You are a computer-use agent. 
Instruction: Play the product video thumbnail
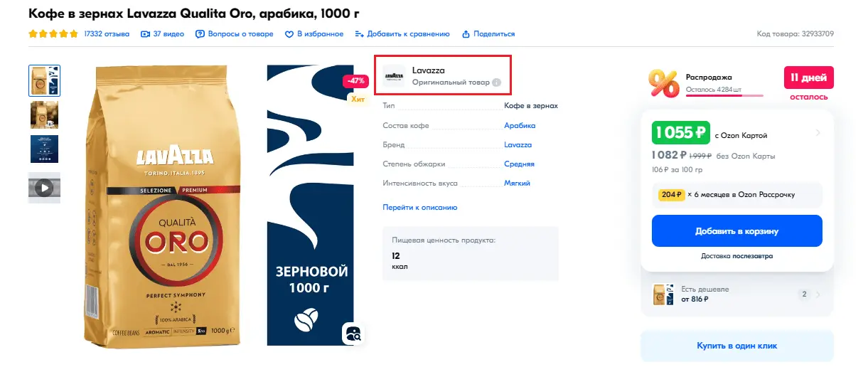tap(44, 188)
